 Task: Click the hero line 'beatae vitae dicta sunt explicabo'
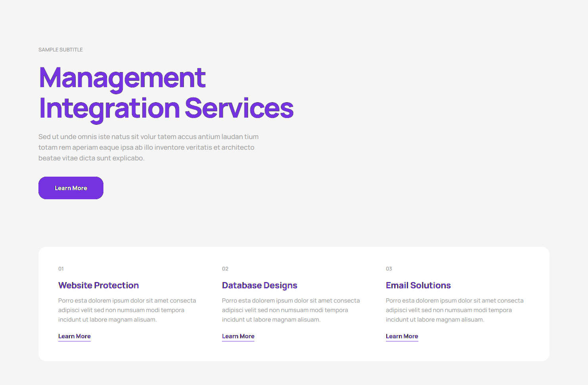click(x=91, y=158)
